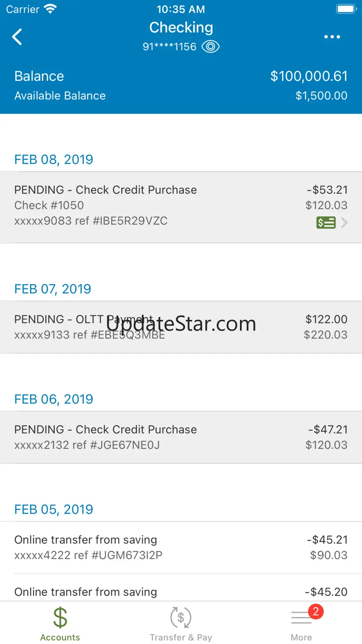This screenshot has height=644, width=362.
Task: Tap the masked account number 91****1156
Action: point(169,47)
